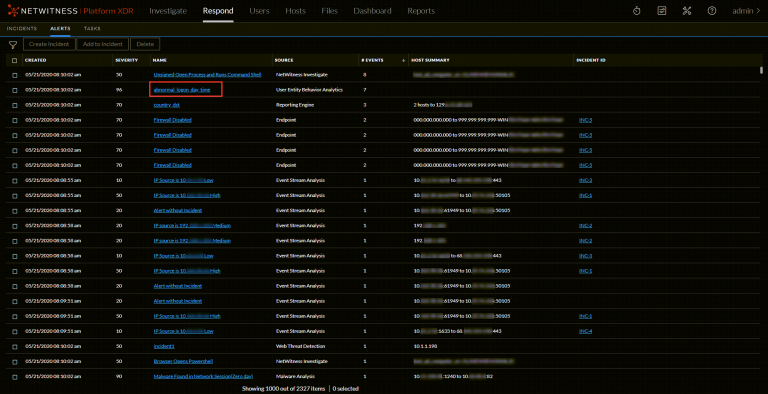Open the incident1 alert link
Screen dimensions: 768x394
(164, 346)
